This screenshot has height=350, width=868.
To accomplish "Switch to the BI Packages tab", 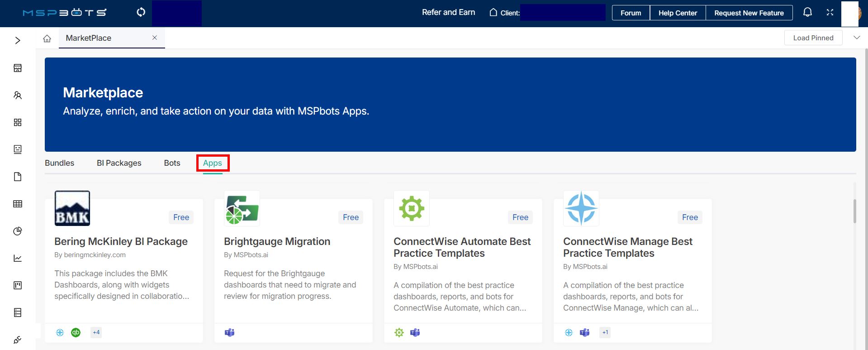I will (x=119, y=163).
